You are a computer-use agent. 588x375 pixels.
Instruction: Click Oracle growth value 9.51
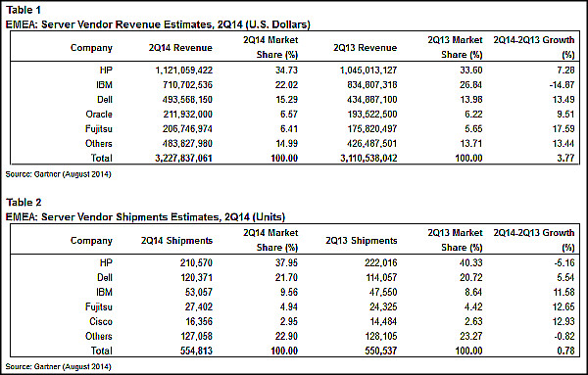coord(565,114)
